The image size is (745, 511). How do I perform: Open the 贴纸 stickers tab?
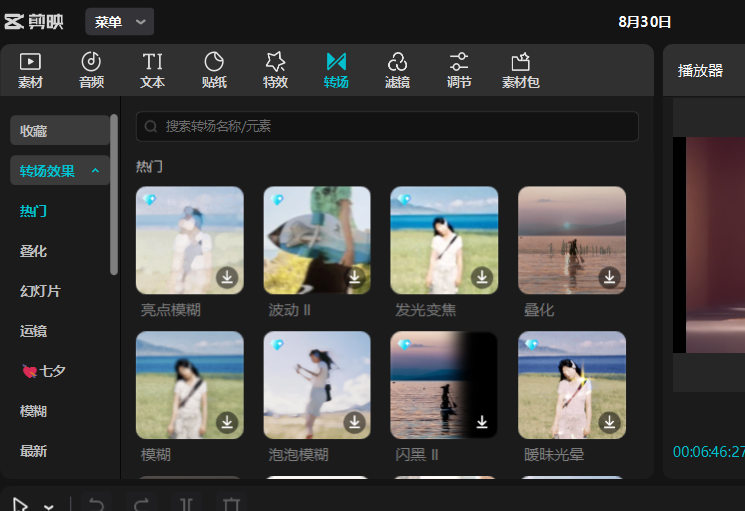pyautogui.click(x=214, y=70)
